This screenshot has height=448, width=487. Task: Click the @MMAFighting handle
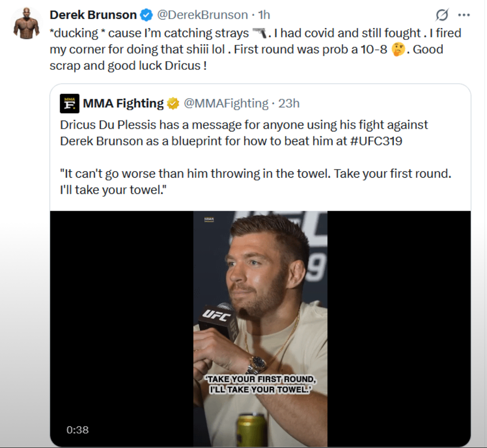point(226,103)
